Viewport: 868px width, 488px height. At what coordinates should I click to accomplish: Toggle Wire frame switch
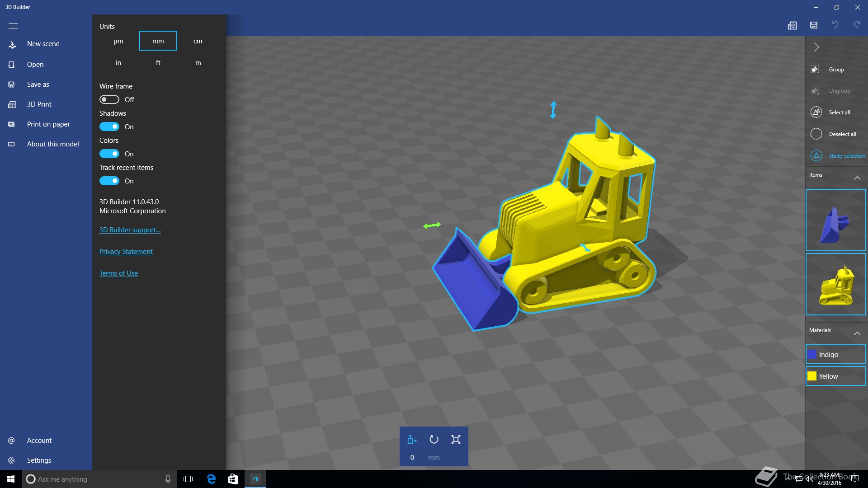tap(109, 99)
